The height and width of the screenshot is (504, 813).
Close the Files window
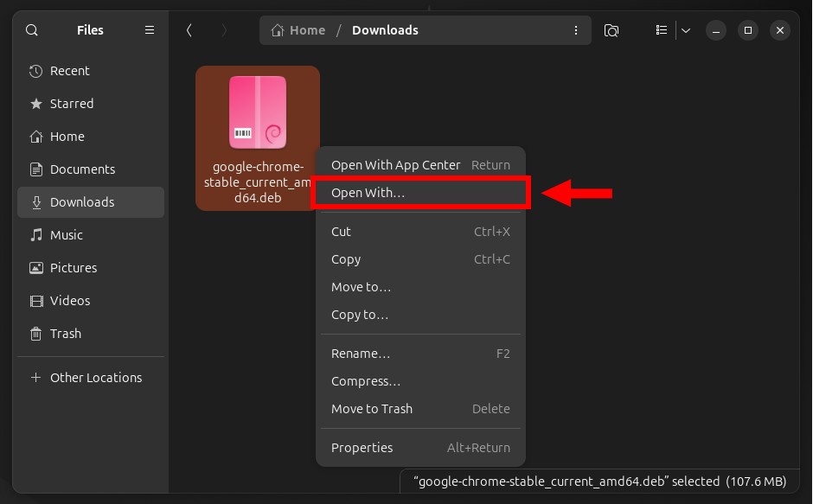tap(780, 30)
